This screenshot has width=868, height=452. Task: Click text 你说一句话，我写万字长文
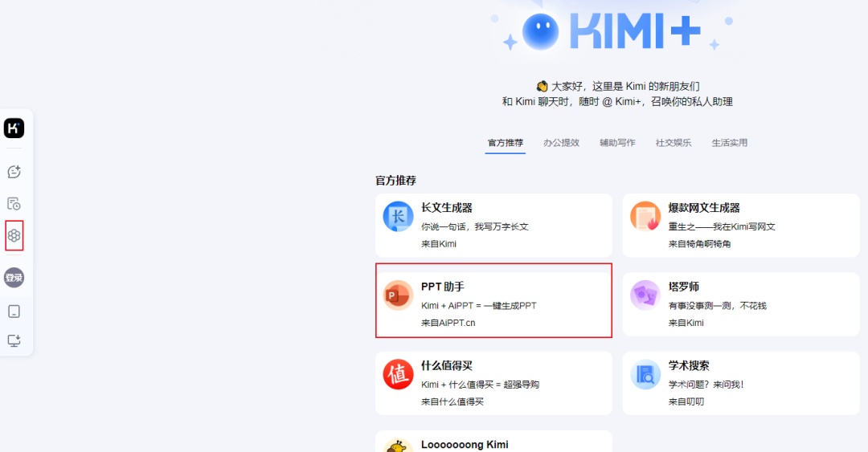(474, 227)
